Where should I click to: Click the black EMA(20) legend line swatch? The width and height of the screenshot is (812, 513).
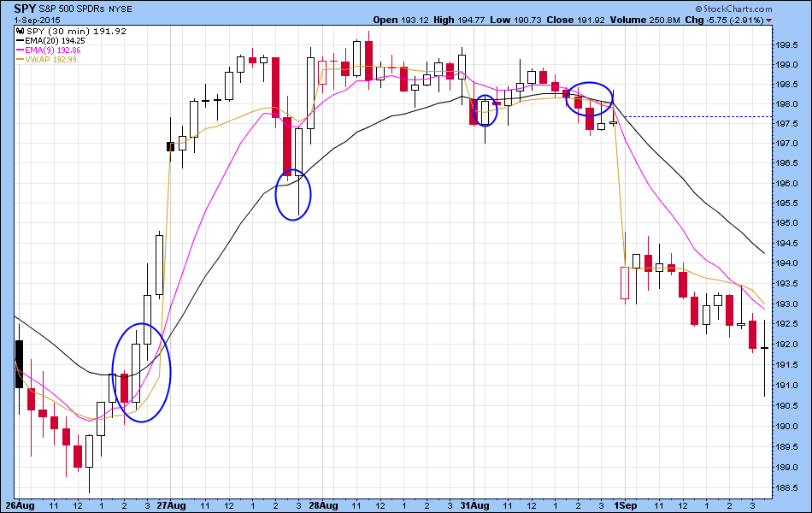coord(21,40)
